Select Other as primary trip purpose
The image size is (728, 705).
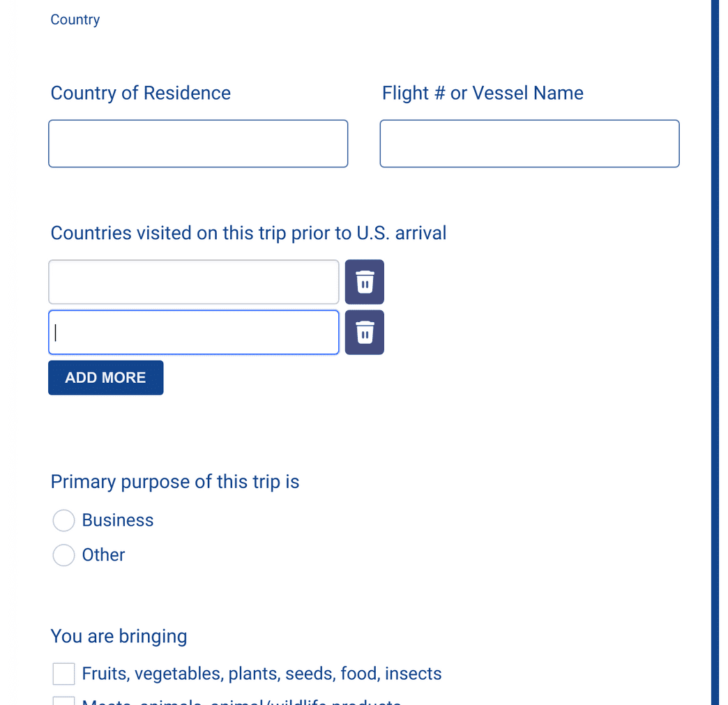(63, 555)
